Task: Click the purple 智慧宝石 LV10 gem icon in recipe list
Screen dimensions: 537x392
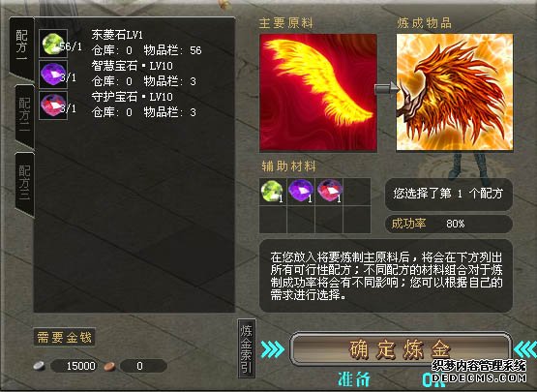Action: pos(53,74)
